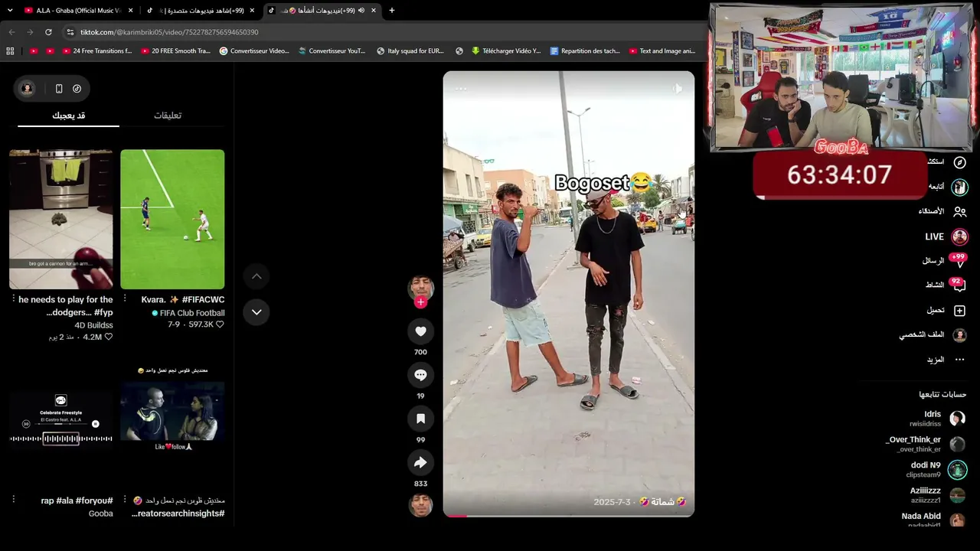
Task: Open the Kvara football video thumbnail
Action: coord(172,219)
